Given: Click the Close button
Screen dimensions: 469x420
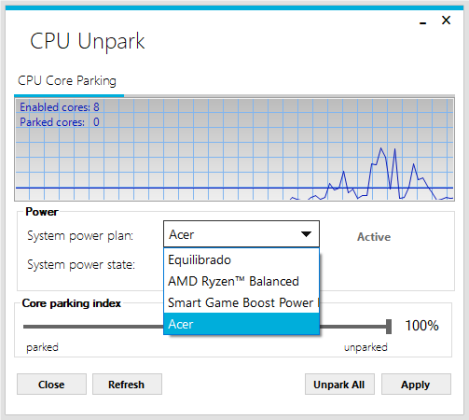Looking at the screenshot, I should (x=52, y=384).
